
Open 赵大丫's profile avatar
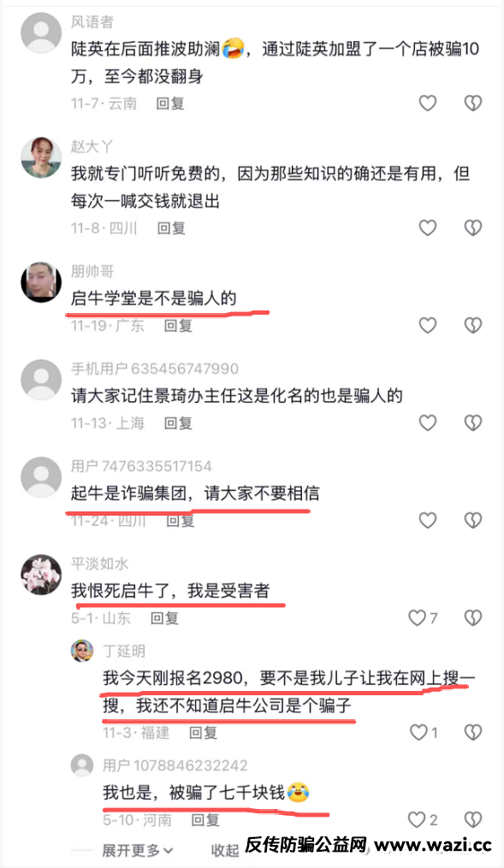tap(41, 157)
